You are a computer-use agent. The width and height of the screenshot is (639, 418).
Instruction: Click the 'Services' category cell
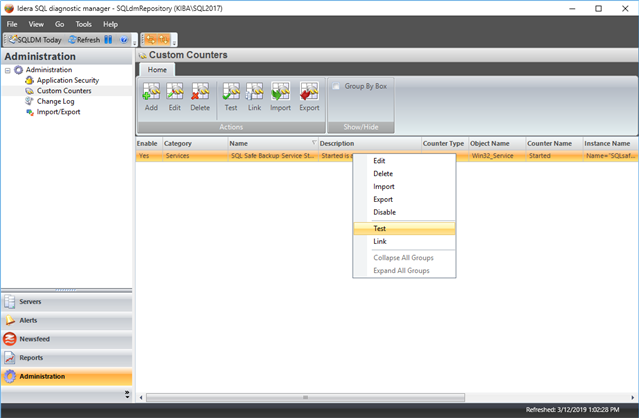[195, 156]
